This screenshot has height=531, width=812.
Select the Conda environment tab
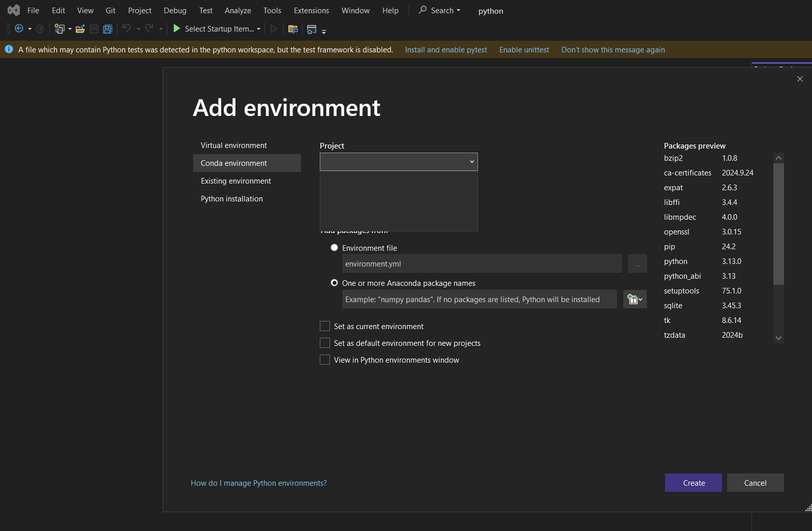pyautogui.click(x=247, y=163)
